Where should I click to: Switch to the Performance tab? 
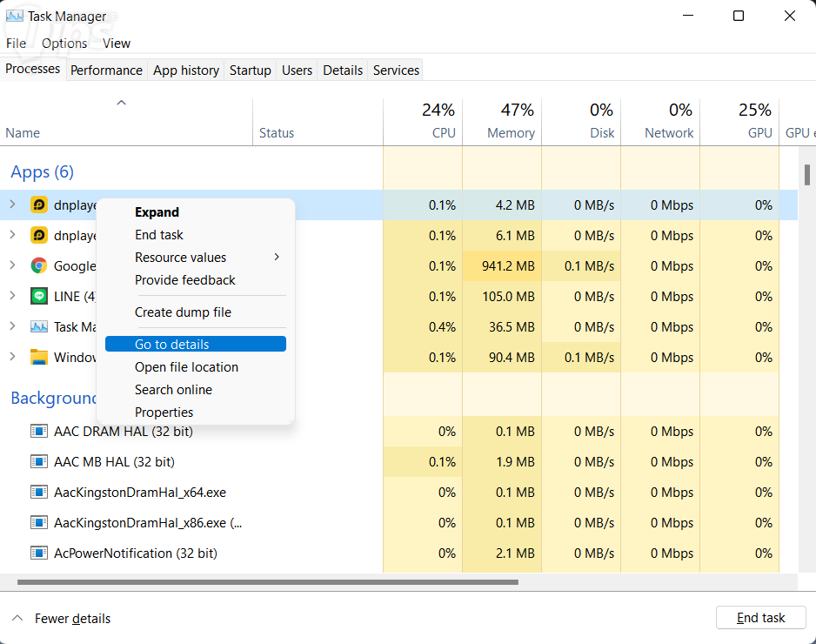coord(106,70)
